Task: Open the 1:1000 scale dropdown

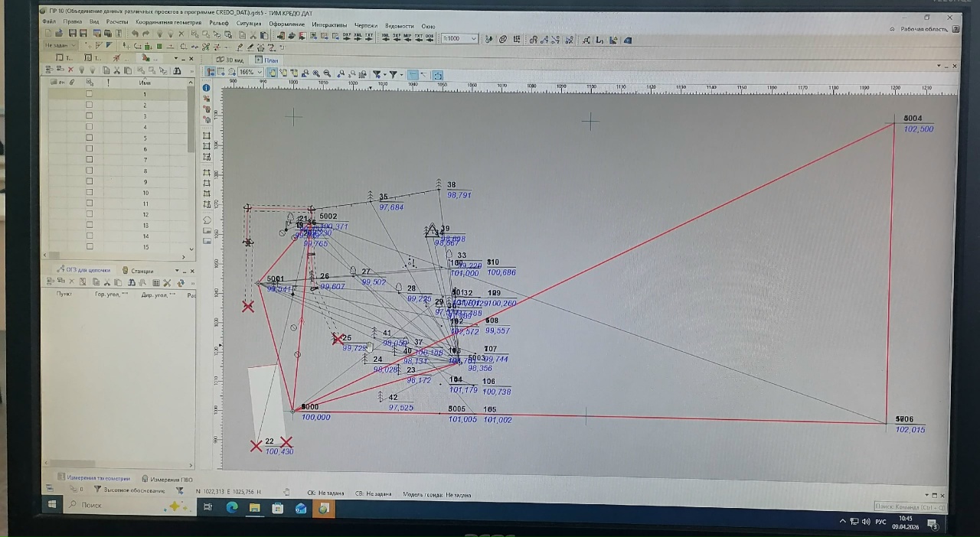Action: (473, 39)
